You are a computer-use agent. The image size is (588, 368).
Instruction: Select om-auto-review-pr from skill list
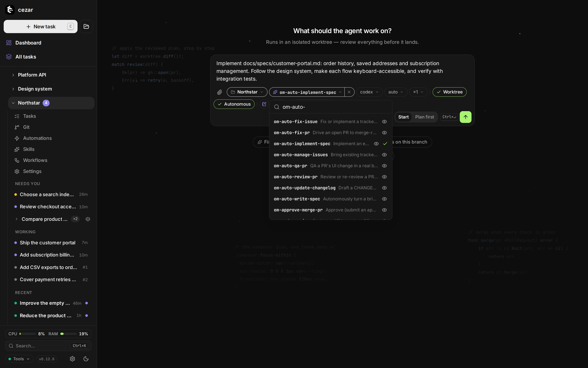pos(330,177)
